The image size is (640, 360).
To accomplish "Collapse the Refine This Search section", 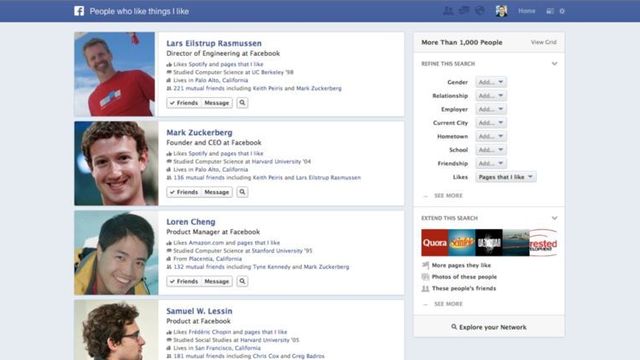I will 554,64.
